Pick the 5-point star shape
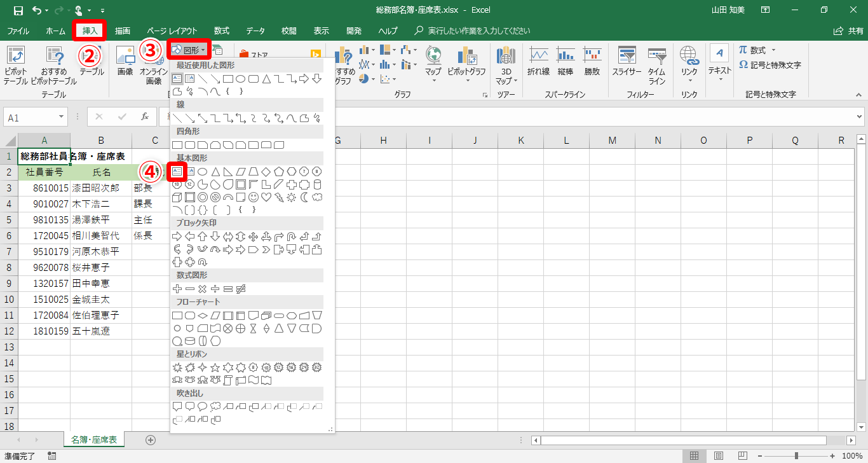The image size is (868, 463). point(215,367)
